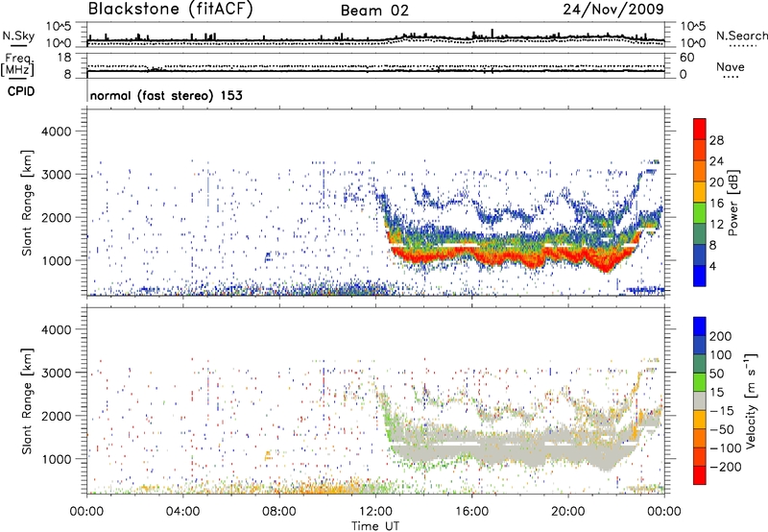Click the '24' Power colorbar value
This screenshot has height=532, width=768.
click(x=716, y=161)
